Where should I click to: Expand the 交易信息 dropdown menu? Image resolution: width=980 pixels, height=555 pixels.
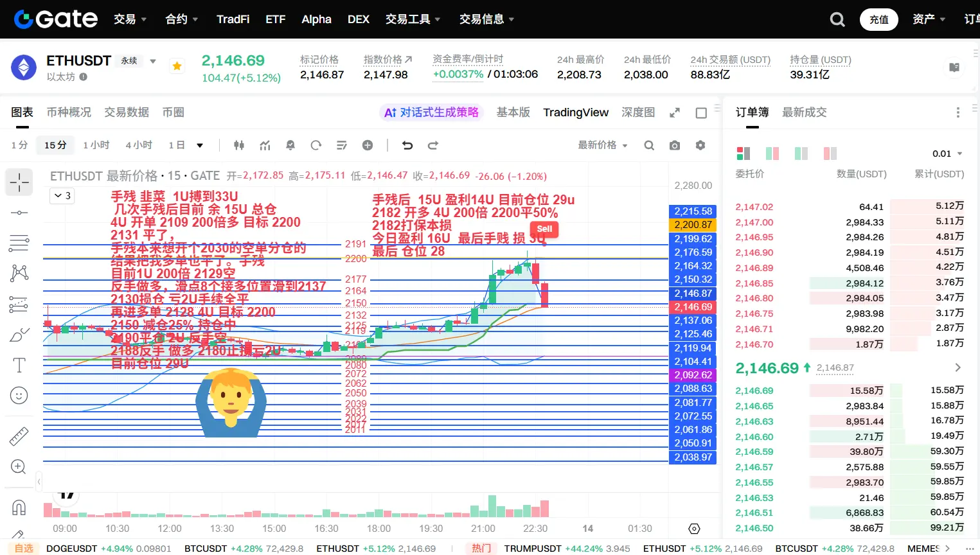click(487, 19)
